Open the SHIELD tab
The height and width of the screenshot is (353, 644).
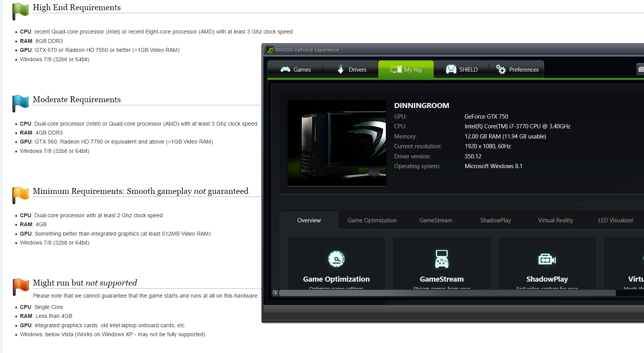[x=461, y=69]
